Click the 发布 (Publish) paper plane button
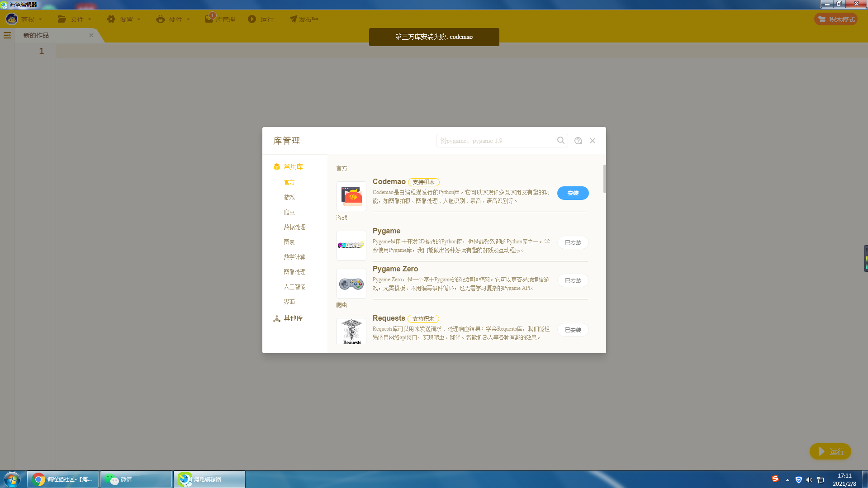 [304, 19]
